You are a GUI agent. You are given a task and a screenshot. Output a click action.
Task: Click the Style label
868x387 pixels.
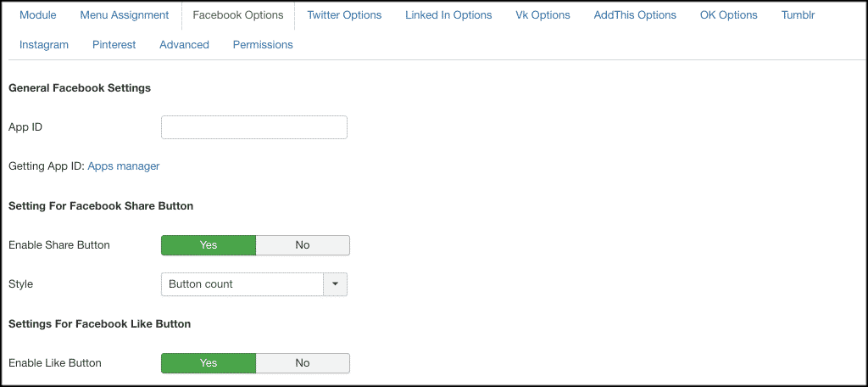21,284
